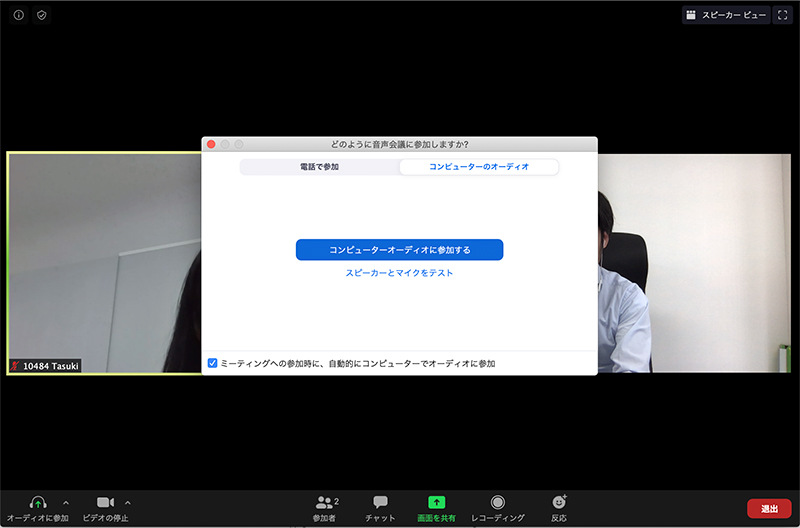The height and width of the screenshot is (528, 800).
Task: Open スピーカーとマイクをテスト link
Action: pyautogui.click(x=399, y=273)
